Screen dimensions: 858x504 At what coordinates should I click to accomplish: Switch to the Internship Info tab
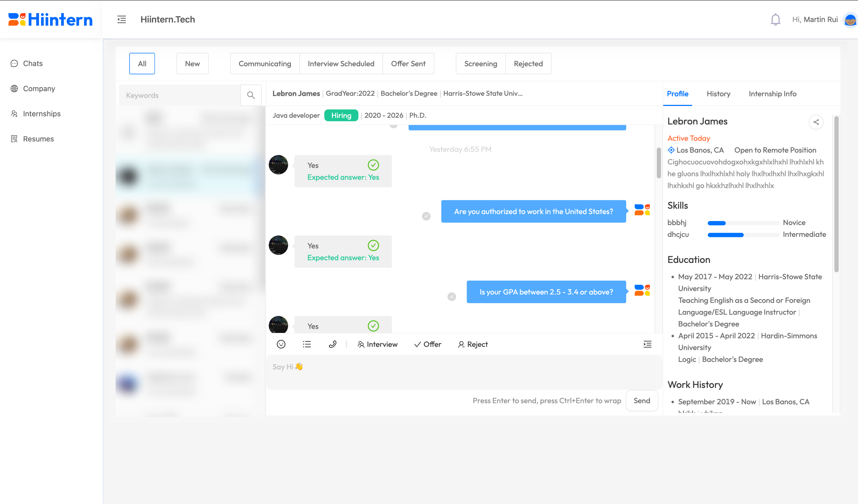[x=772, y=94]
